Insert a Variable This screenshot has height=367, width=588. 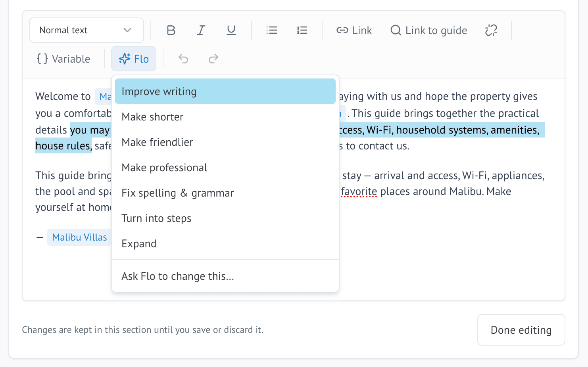click(x=63, y=59)
